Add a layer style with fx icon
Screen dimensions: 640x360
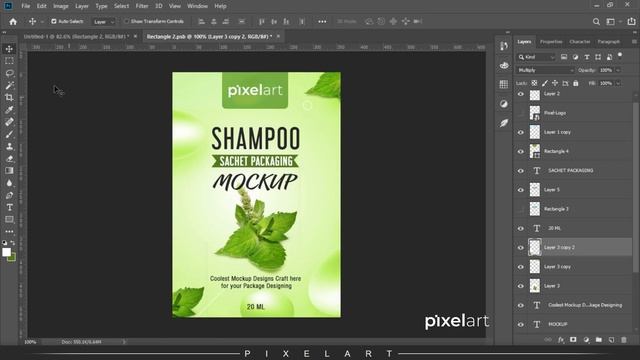(x=561, y=340)
